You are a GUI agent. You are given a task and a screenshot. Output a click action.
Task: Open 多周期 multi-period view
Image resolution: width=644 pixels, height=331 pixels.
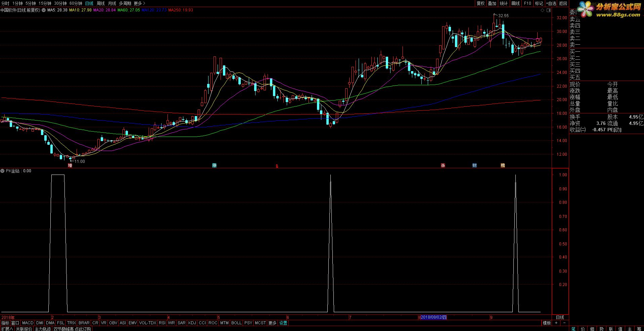(x=125, y=3)
